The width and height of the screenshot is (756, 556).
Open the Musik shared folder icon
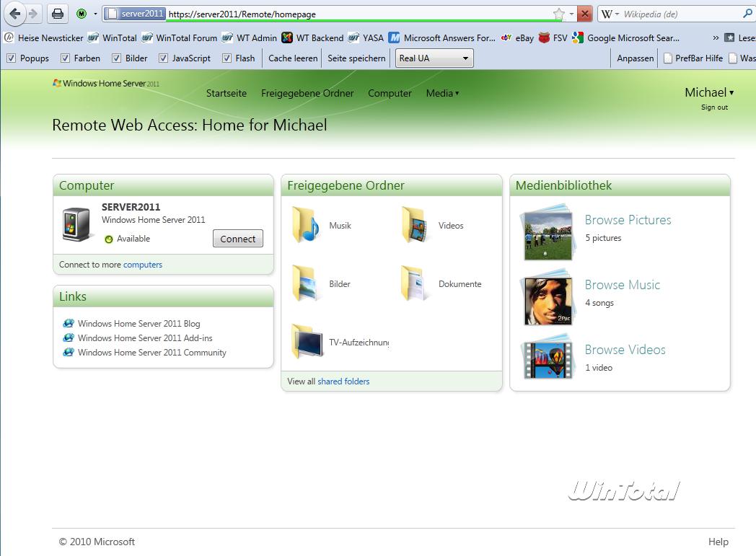[x=305, y=225]
